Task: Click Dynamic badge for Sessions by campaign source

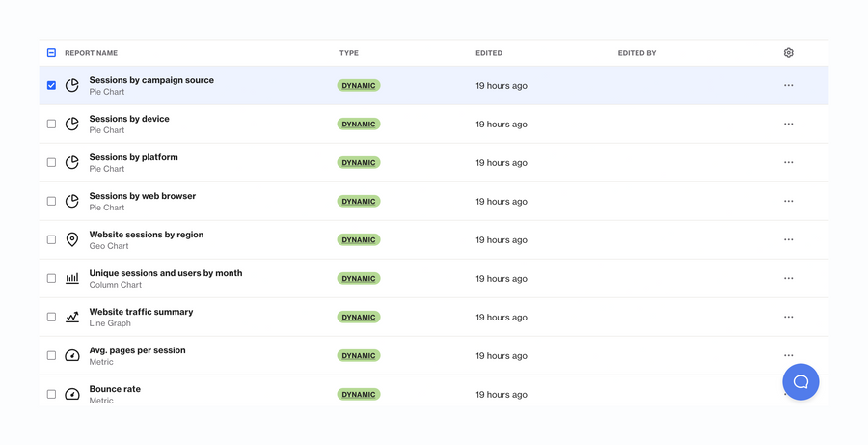Action: pyautogui.click(x=359, y=85)
